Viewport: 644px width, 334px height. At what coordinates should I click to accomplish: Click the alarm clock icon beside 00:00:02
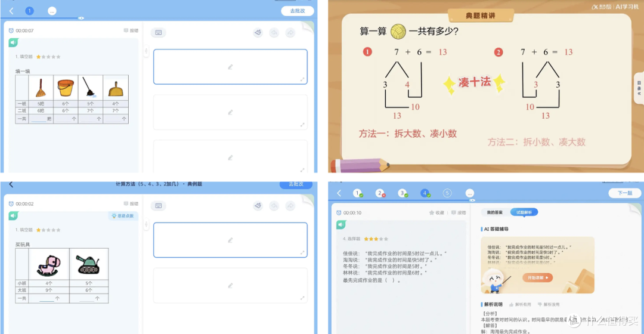click(x=11, y=204)
